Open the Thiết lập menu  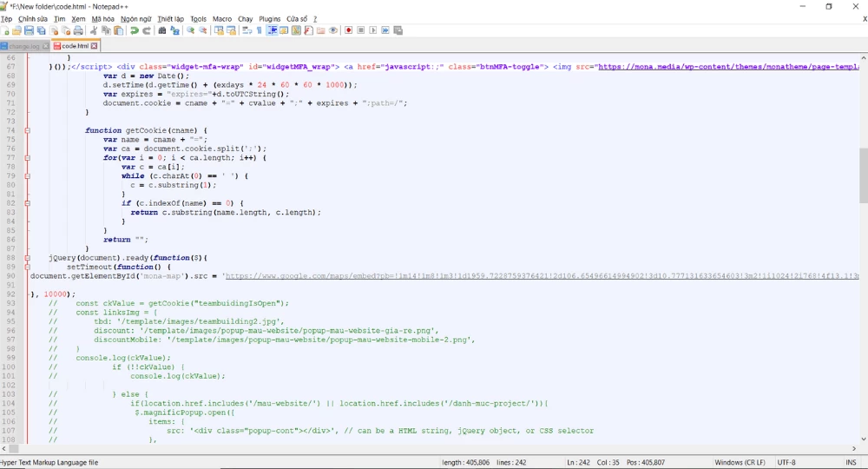[x=170, y=19]
